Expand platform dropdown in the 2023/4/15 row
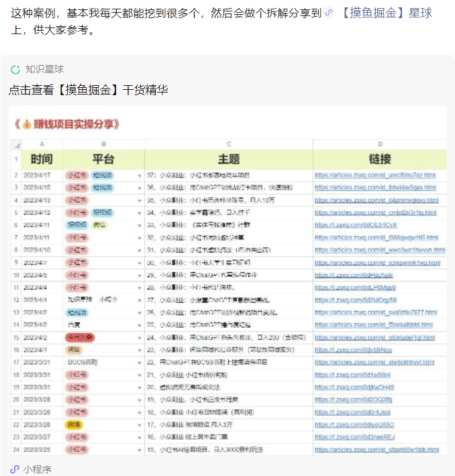The width and height of the screenshot is (455, 476). tap(140, 188)
